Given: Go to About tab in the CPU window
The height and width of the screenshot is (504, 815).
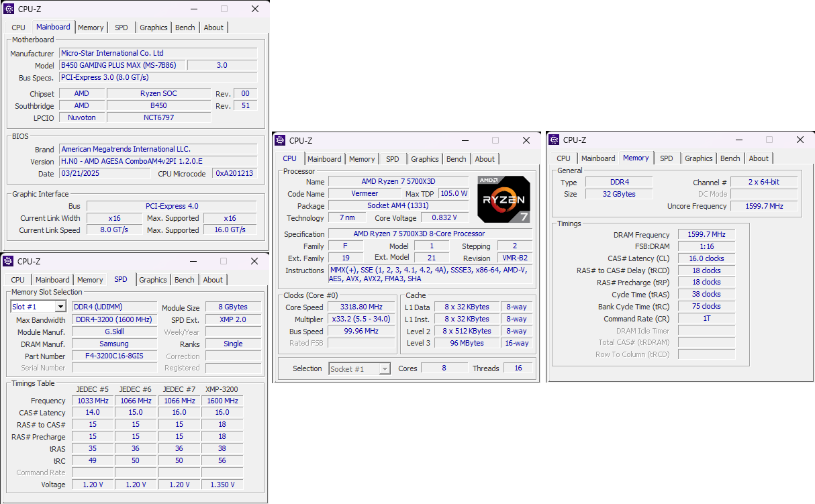Looking at the screenshot, I should [485, 159].
